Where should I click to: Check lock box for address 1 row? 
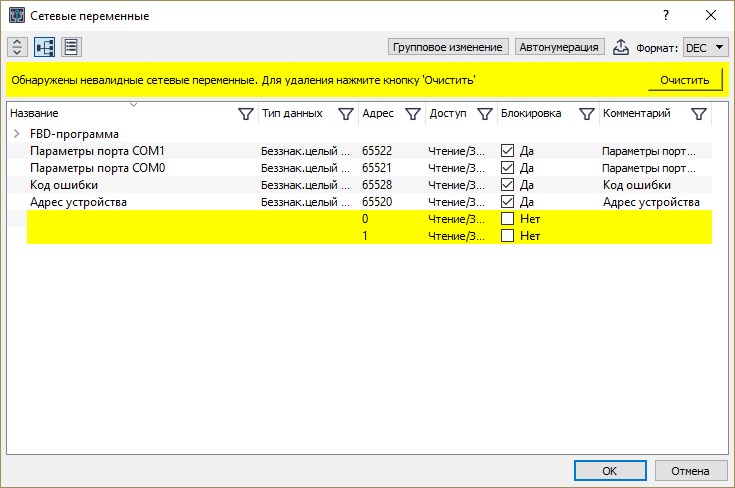coord(507,235)
